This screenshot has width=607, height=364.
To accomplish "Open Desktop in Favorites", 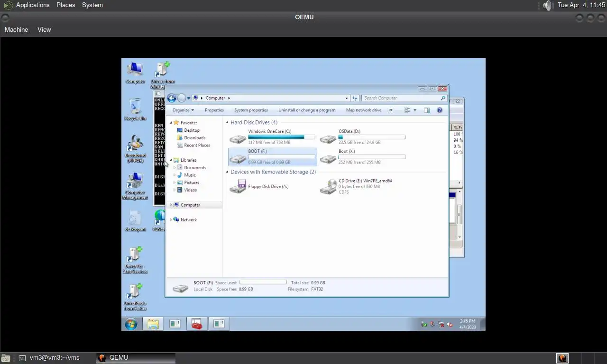I will pos(188,130).
